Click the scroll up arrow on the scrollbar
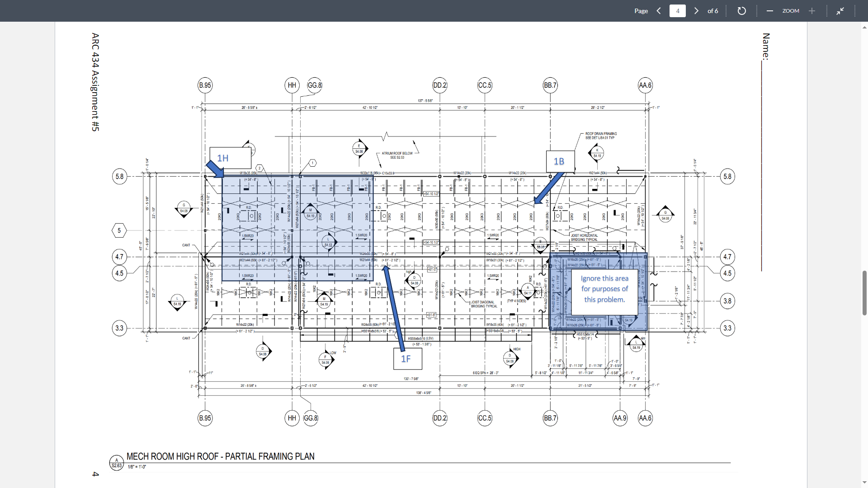Image resolution: width=868 pixels, height=488 pixels. (864, 27)
